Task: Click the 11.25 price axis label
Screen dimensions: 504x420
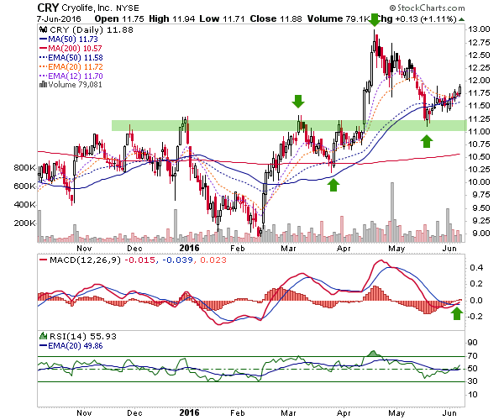Action: pyautogui.click(x=479, y=119)
